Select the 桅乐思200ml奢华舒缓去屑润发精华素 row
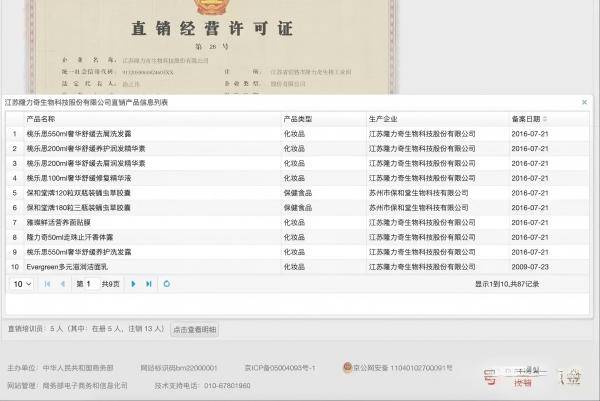This screenshot has height=401, width=600. click(x=297, y=163)
